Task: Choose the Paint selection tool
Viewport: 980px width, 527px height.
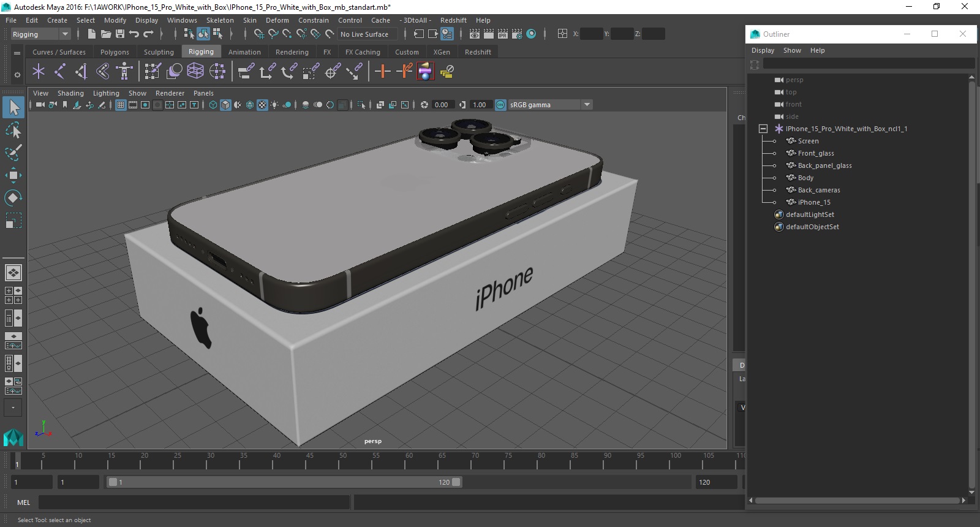Action: coord(13,153)
